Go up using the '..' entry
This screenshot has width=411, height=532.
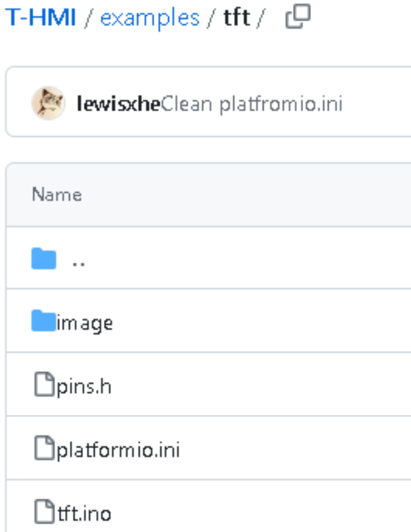[x=78, y=263]
